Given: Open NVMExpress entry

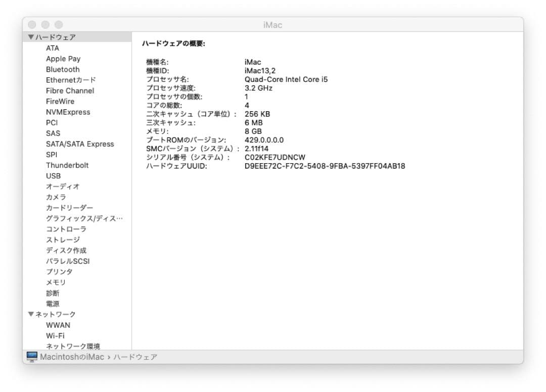Looking at the screenshot, I should tap(68, 112).
